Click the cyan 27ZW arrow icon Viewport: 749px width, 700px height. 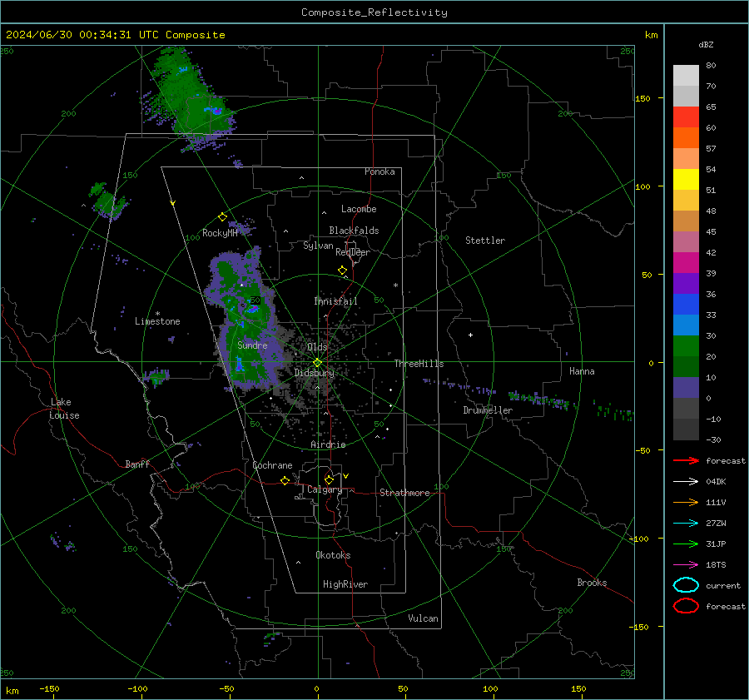click(x=686, y=523)
